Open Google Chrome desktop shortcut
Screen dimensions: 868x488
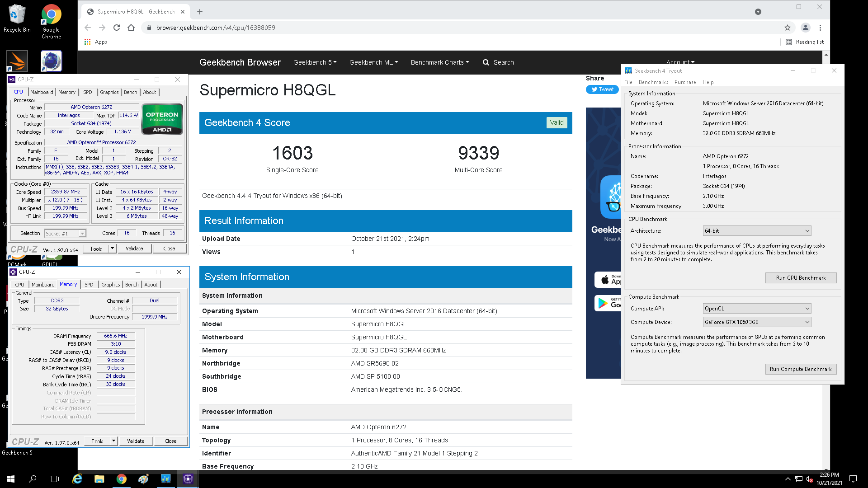pos(51,21)
